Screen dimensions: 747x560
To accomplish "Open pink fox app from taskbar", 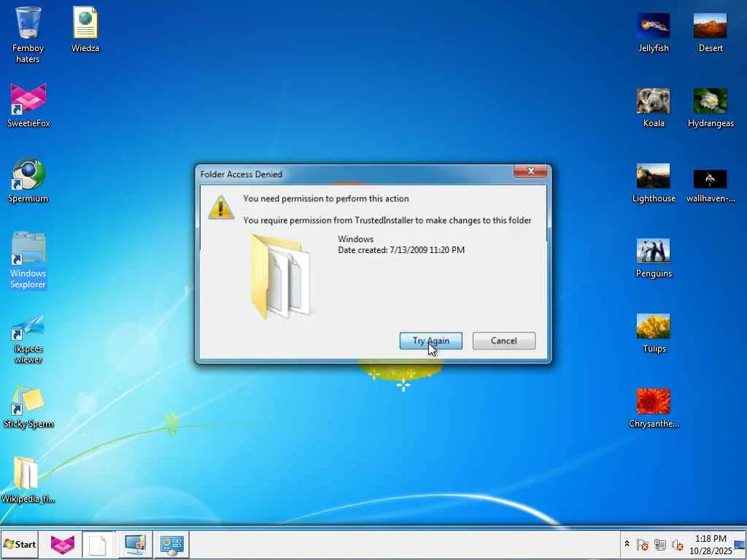I will click(63, 544).
